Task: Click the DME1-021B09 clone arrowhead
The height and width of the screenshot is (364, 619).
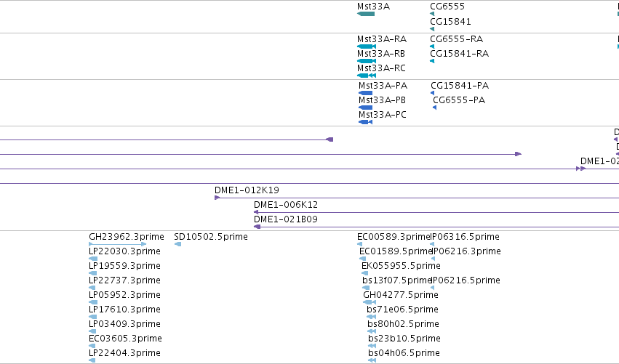Action: (257, 227)
